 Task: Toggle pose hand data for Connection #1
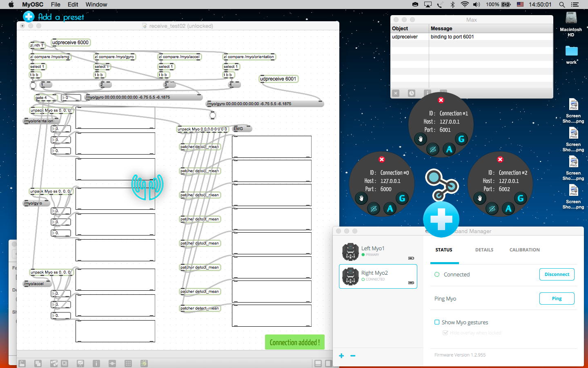[x=420, y=139]
